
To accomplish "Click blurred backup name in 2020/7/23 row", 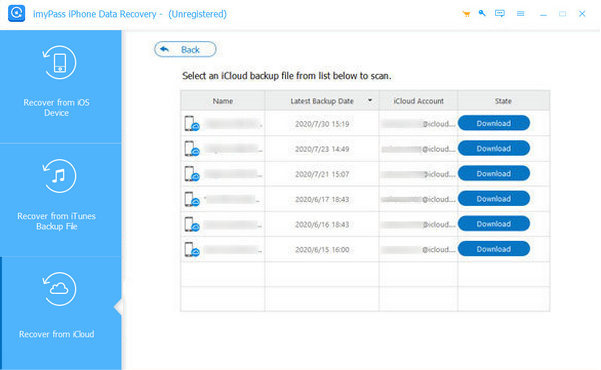I will (x=233, y=149).
